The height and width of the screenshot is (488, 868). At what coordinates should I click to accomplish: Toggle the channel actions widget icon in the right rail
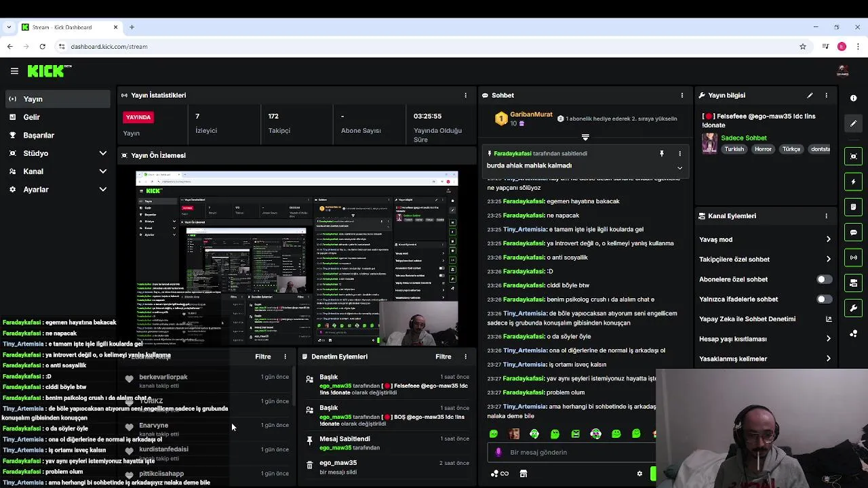coord(853,283)
